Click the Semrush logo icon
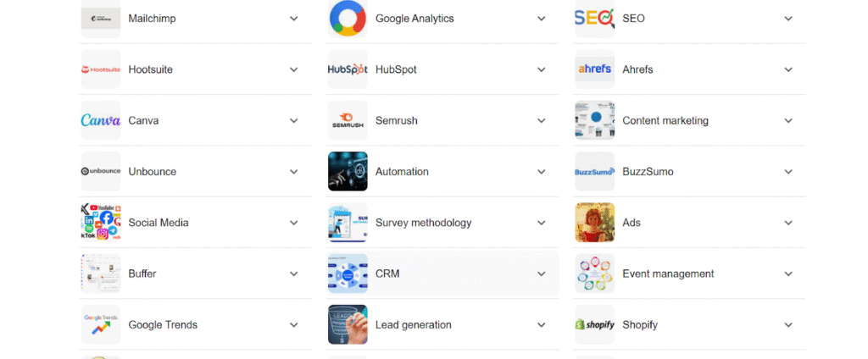Viewport: 868px width, 359px height. coord(348,120)
